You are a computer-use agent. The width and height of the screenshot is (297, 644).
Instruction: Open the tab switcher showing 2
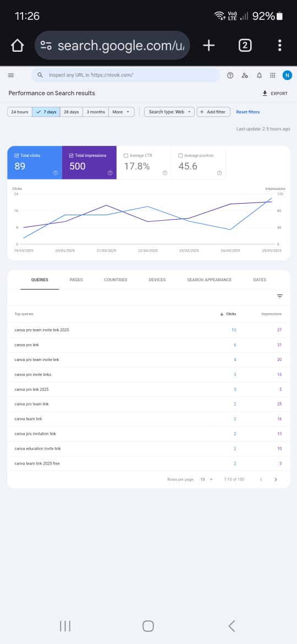(245, 46)
